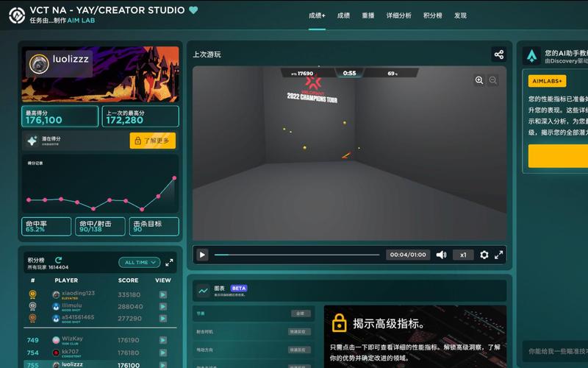Screen dimensions: 588x368
Task: Click the 击杀目标 90 stat
Action: [154, 227]
